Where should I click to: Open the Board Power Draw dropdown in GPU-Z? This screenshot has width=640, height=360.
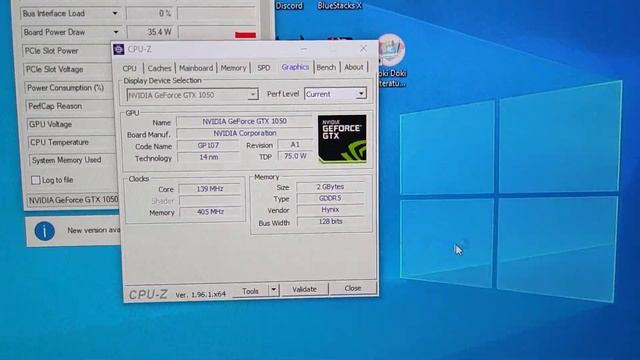click(x=116, y=32)
